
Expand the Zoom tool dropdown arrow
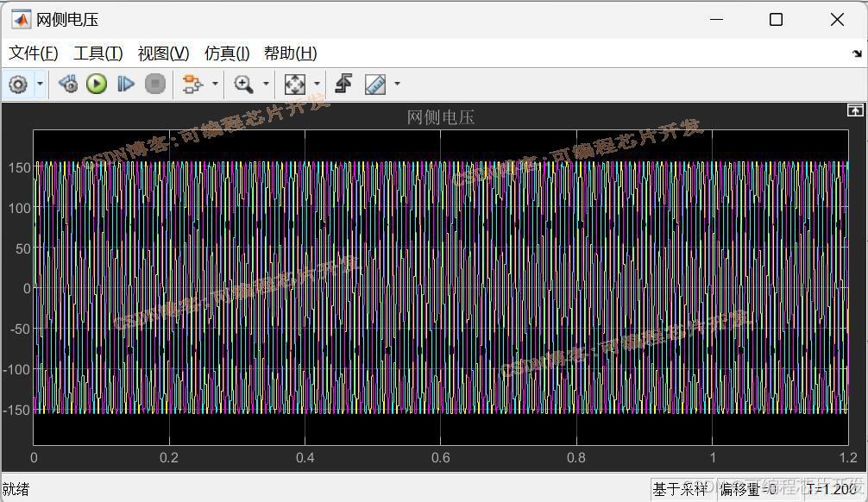266,84
